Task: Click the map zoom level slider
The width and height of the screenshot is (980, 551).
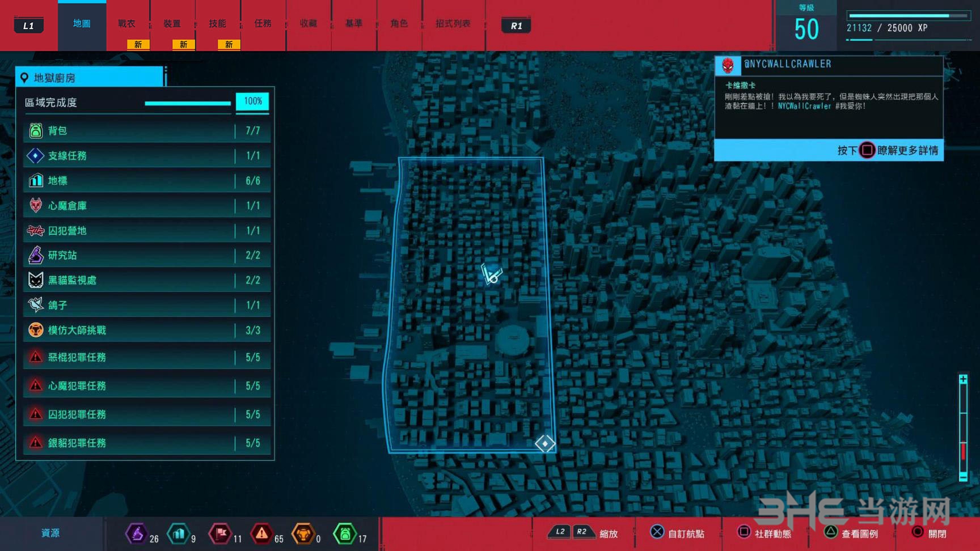Action: click(963, 429)
